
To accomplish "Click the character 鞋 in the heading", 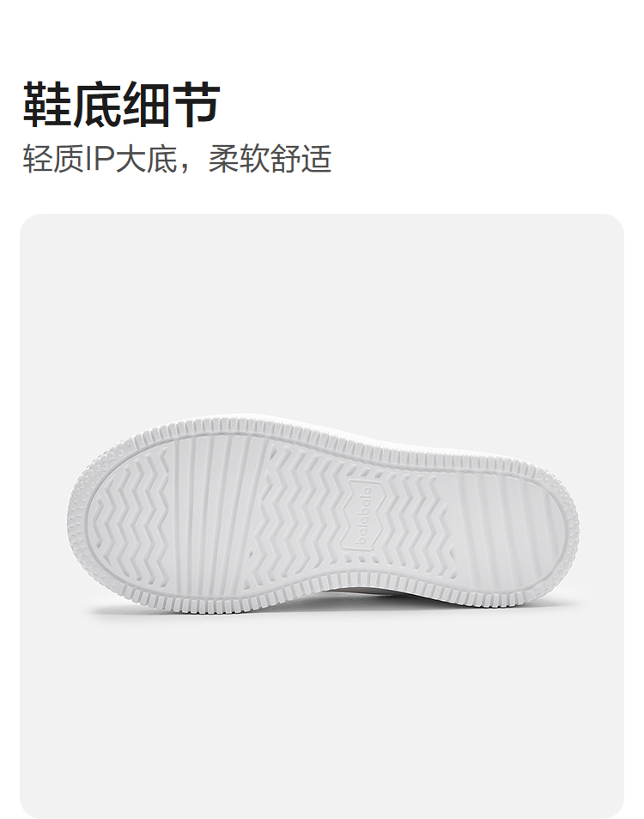I will (47, 104).
